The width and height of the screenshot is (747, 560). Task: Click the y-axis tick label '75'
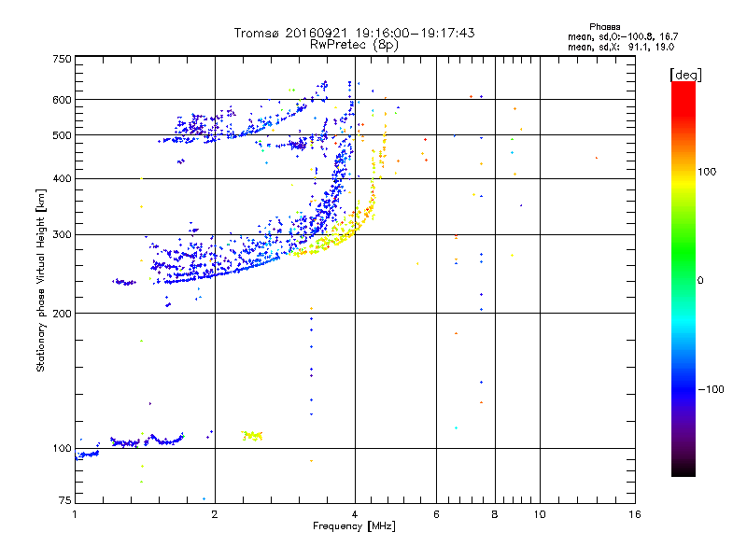click(65, 500)
